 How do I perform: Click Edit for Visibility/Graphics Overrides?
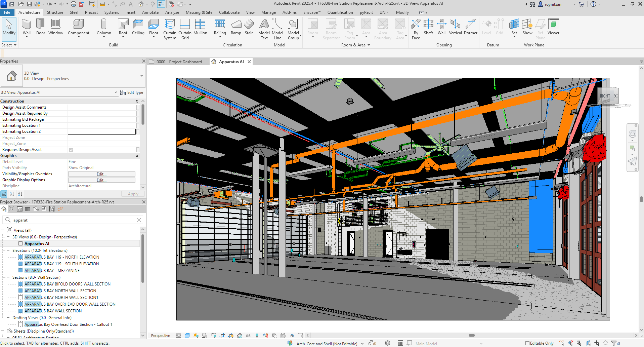coord(102,174)
